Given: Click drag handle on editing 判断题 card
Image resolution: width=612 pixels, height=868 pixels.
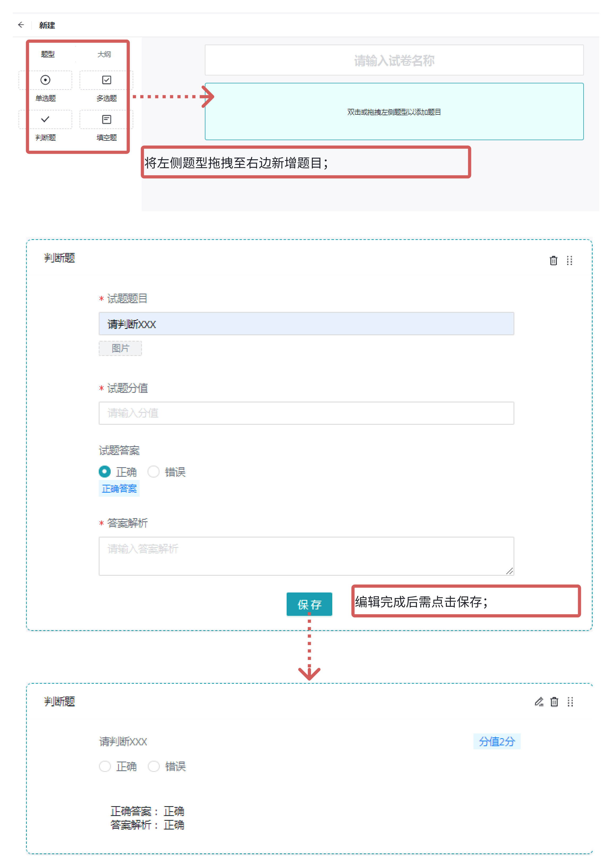Looking at the screenshot, I should tap(569, 260).
